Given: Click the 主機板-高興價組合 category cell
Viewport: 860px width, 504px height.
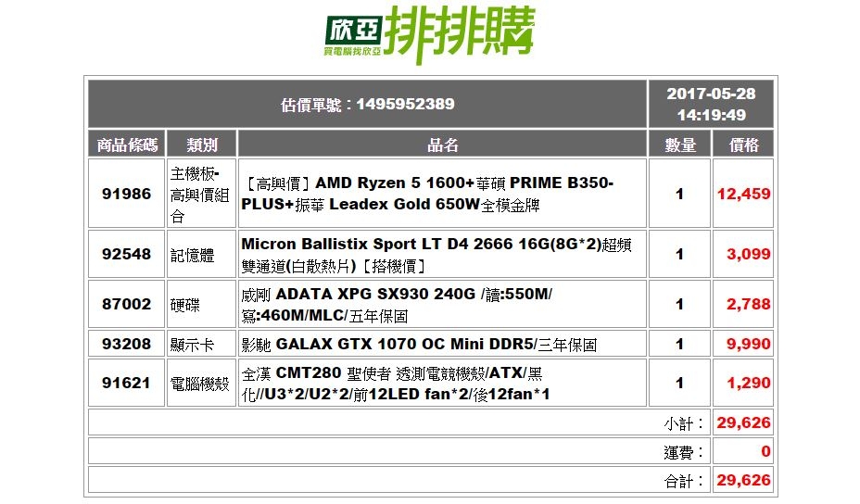Looking at the screenshot, I should [x=201, y=195].
